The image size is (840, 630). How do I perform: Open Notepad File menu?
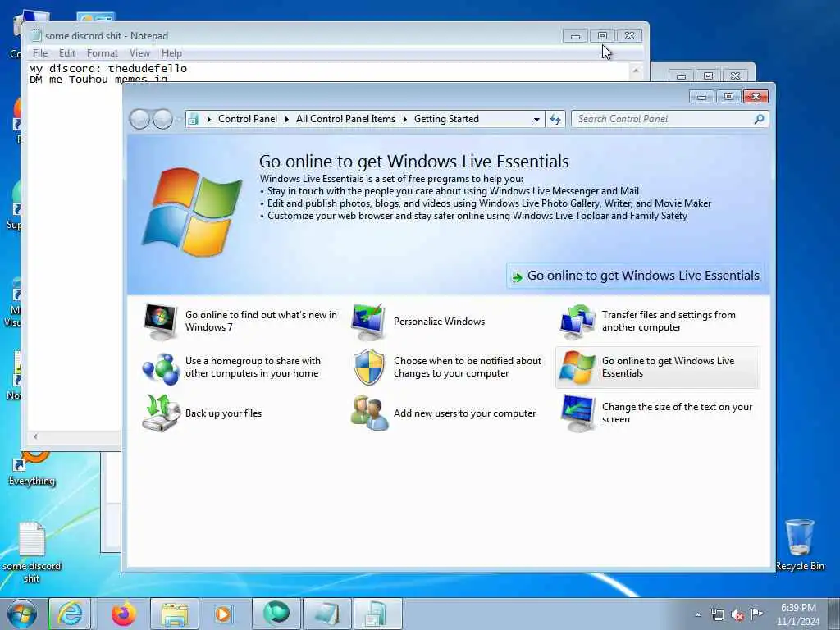(40, 53)
